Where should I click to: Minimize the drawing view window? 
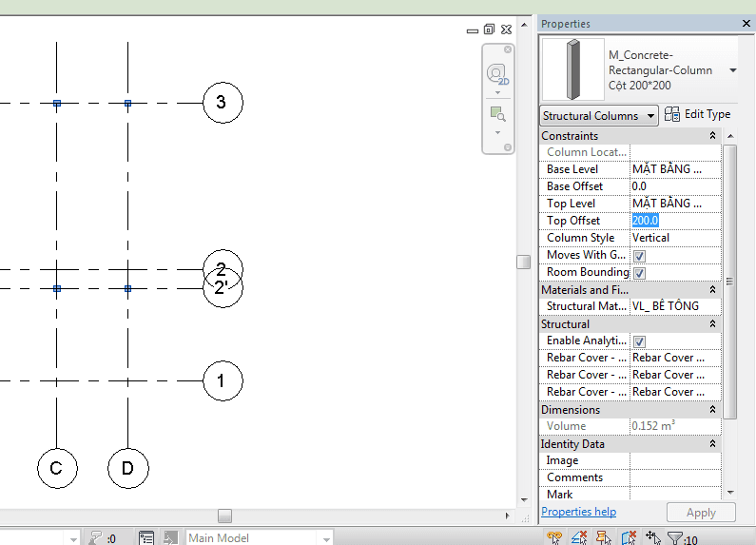473,30
